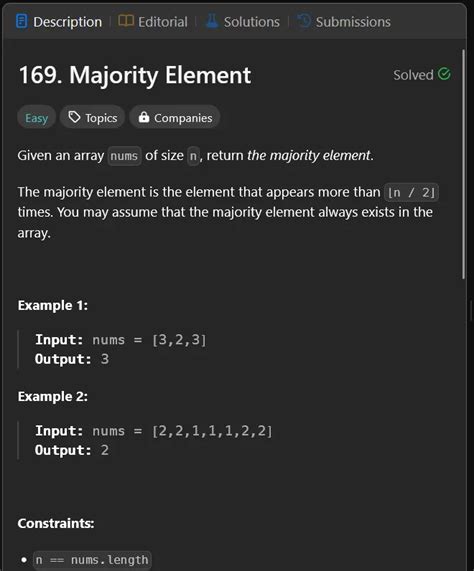The image size is (474, 571).
Task: Select the Description tab
Action: (59, 21)
